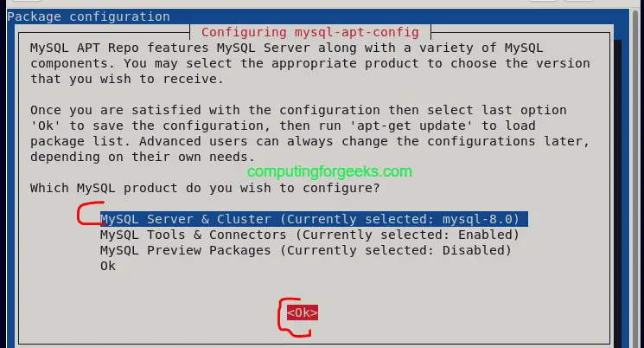Click the 'Once you are satisfied' paragraph
The height and width of the screenshot is (348, 644).
tap(310, 133)
